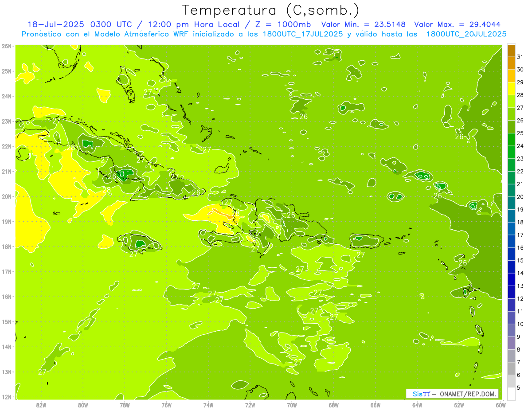
Task: Click the 20N latitude label
Action: click(x=7, y=196)
